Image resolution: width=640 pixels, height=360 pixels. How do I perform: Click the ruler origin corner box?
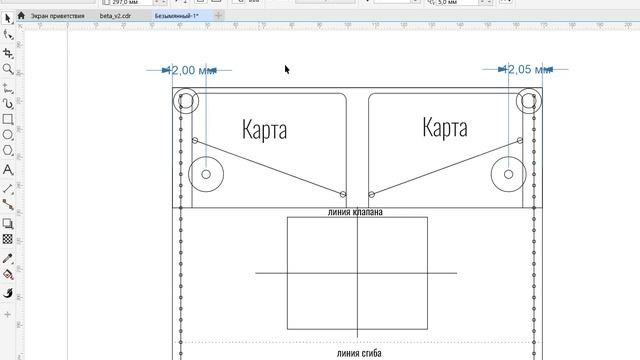coord(20,26)
